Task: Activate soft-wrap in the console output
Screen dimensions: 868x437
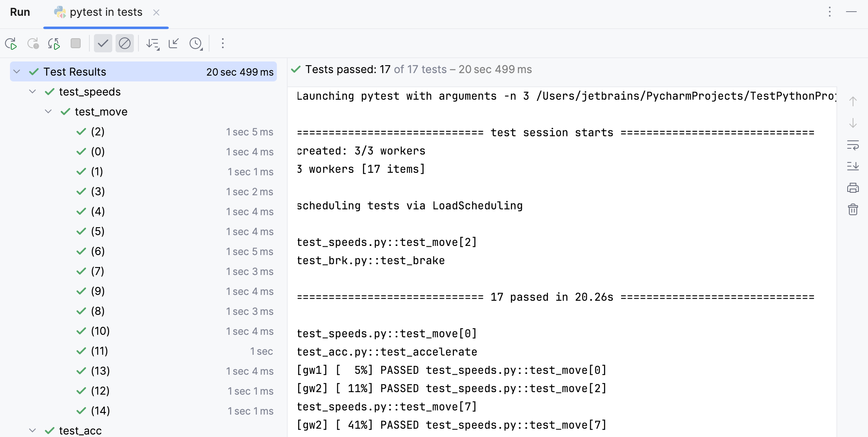Action: coord(853,146)
